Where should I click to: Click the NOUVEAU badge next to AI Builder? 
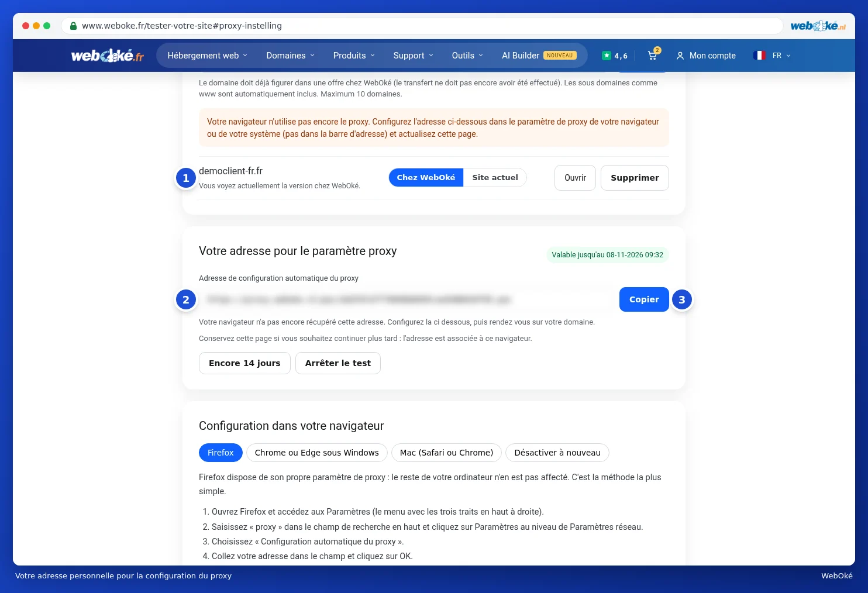pos(560,56)
